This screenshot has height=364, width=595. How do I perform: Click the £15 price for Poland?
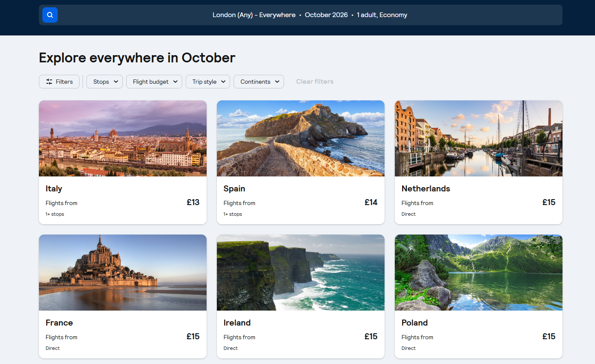click(549, 336)
